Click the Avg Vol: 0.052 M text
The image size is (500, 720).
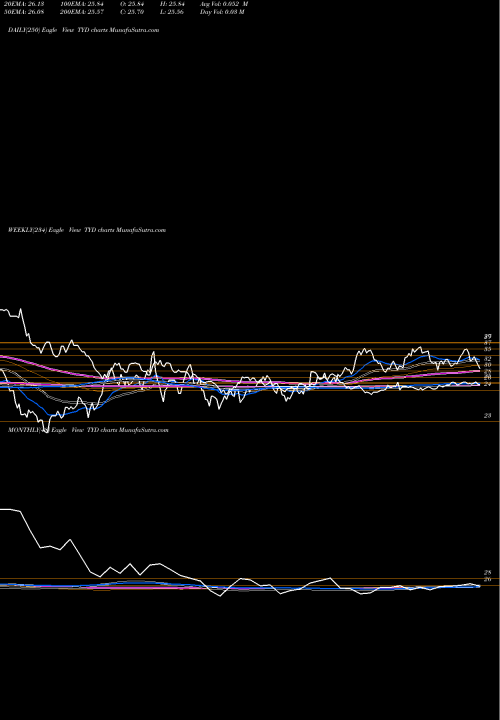point(224,4)
